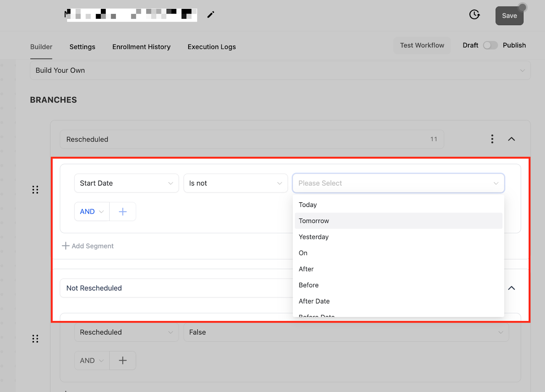This screenshot has height=392, width=545.
Task: Open the False value dropdown
Action: [x=346, y=332]
